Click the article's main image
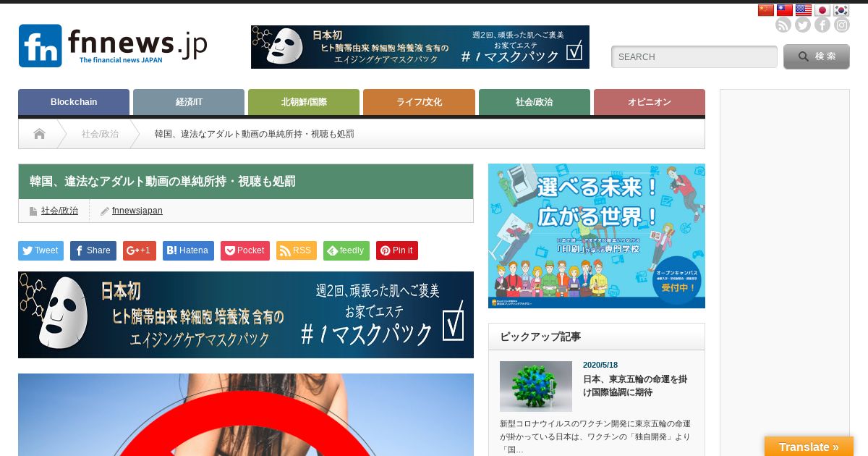 [x=246, y=415]
